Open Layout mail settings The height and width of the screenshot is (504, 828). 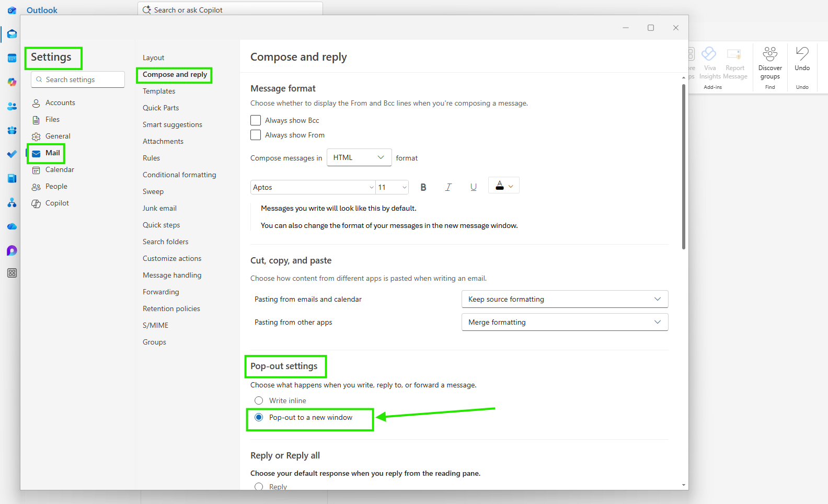pyautogui.click(x=154, y=58)
